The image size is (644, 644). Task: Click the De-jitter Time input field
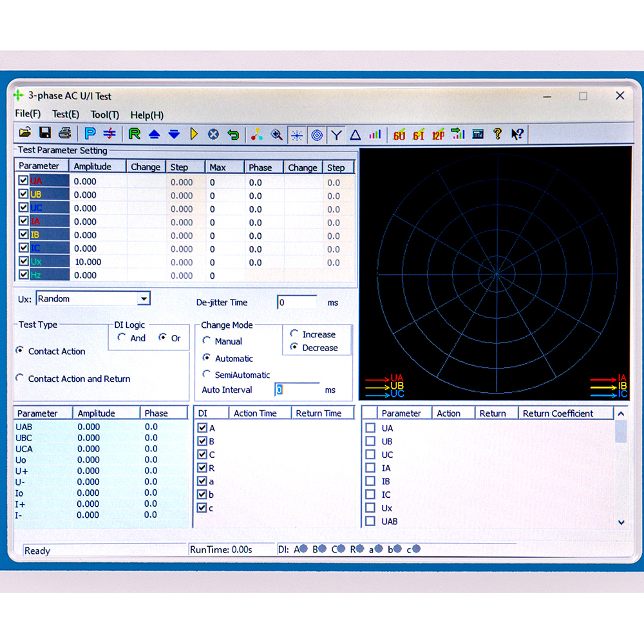tap(297, 302)
